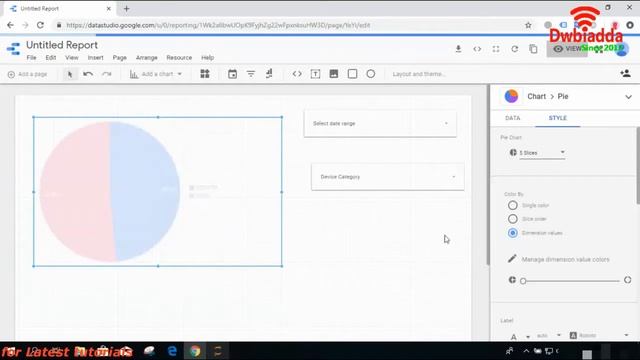Select the pie chart on canvas
Image resolution: width=640 pixels, height=360 pixels.
click(110, 191)
